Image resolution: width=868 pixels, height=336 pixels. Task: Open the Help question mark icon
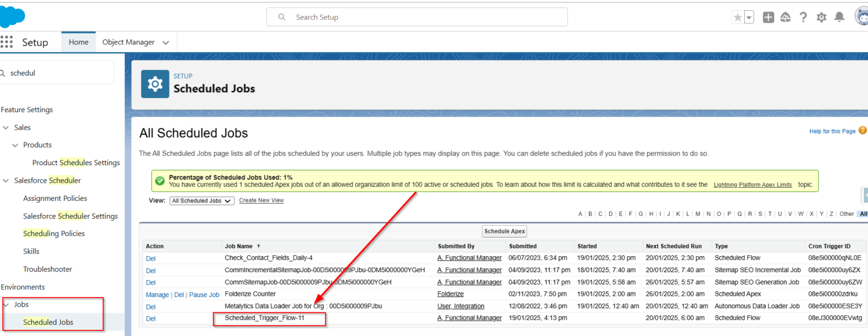(803, 18)
